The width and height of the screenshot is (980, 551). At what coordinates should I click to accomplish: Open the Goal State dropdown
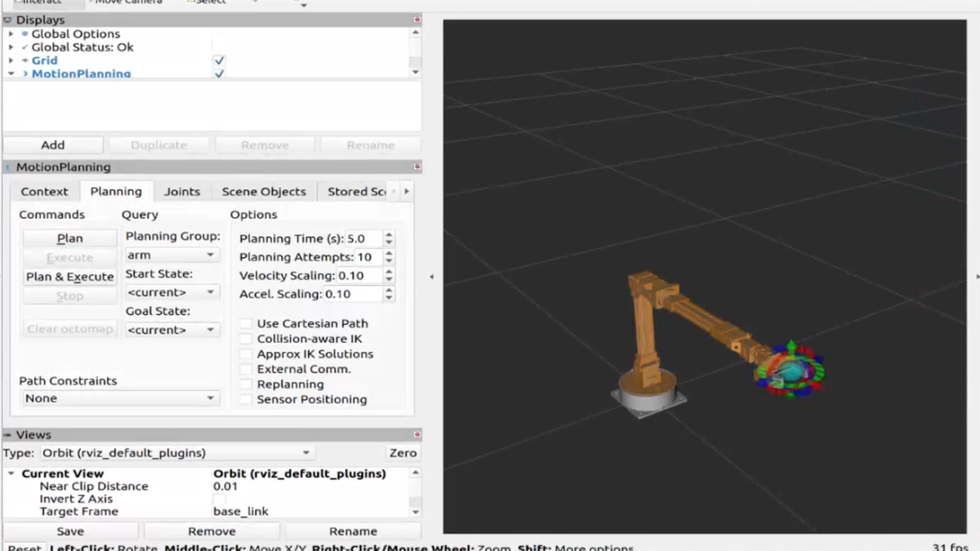click(x=171, y=330)
